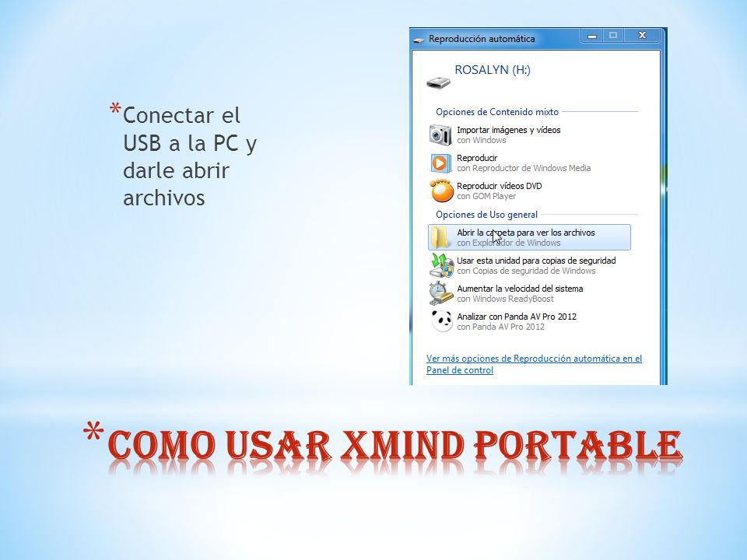Click the Panda antivirus icon
This screenshot has width=747, height=560.
click(x=442, y=321)
